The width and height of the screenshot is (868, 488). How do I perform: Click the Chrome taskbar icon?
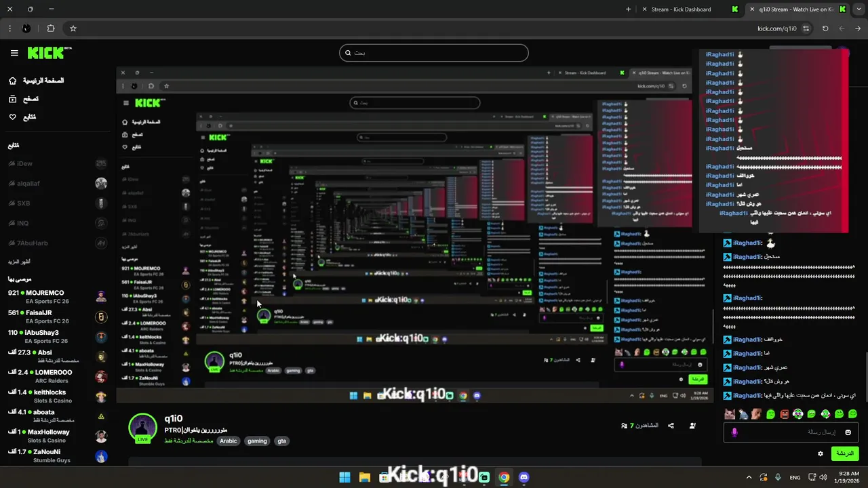(x=504, y=477)
